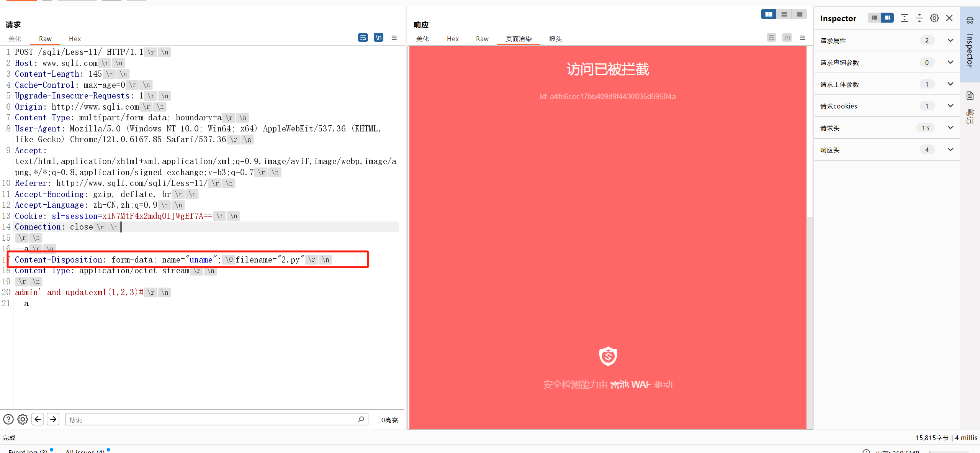Open request panel hamburger menu
Screen dimensions: 980x453
tap(394, 38)
